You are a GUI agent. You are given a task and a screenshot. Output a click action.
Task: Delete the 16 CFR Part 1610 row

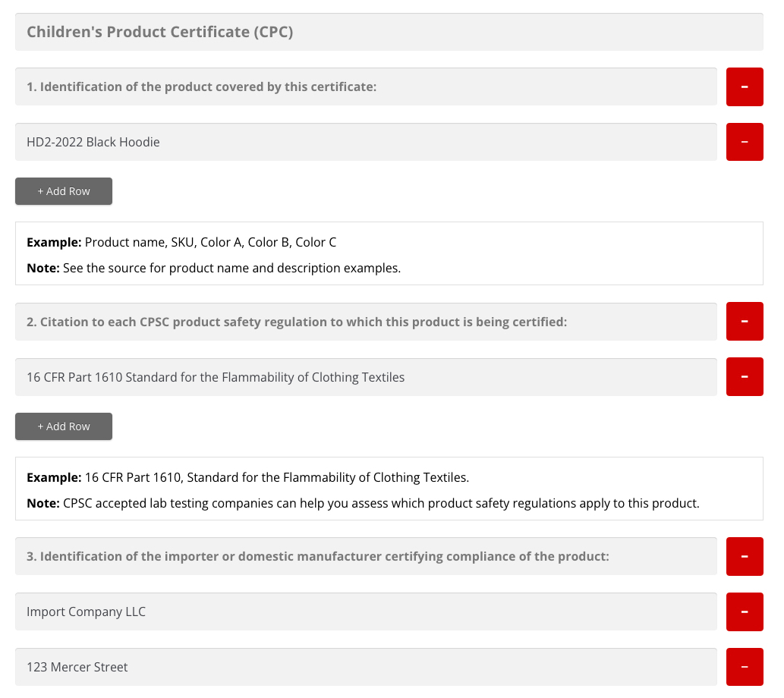coord(745,376)
